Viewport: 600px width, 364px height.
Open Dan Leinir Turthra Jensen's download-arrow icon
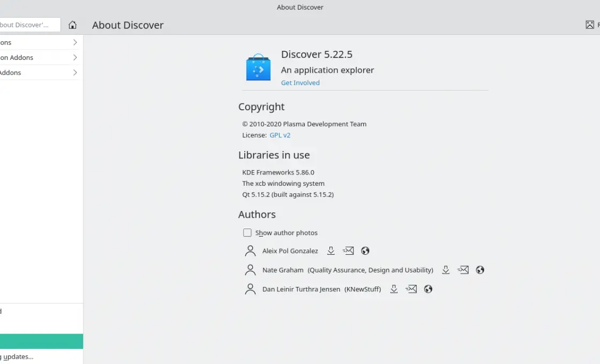[x=394, y=289]
